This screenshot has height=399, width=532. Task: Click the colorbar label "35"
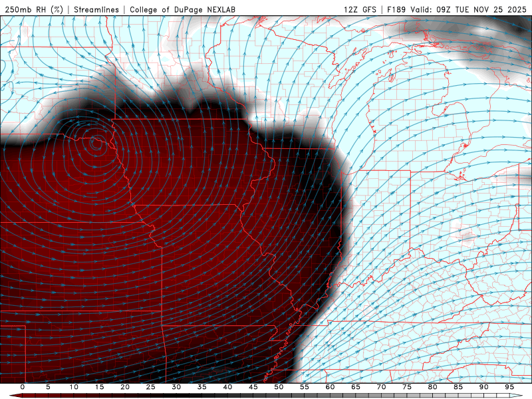coord(201,387)
